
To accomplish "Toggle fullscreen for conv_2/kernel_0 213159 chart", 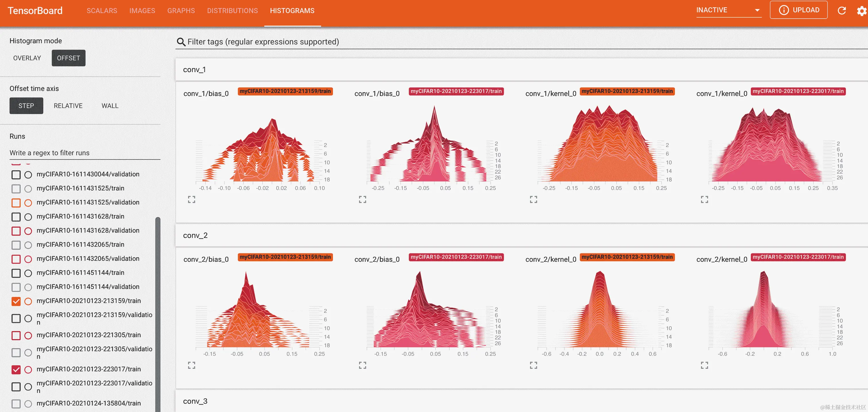I will pyautogui.click(x=533, y=365).
